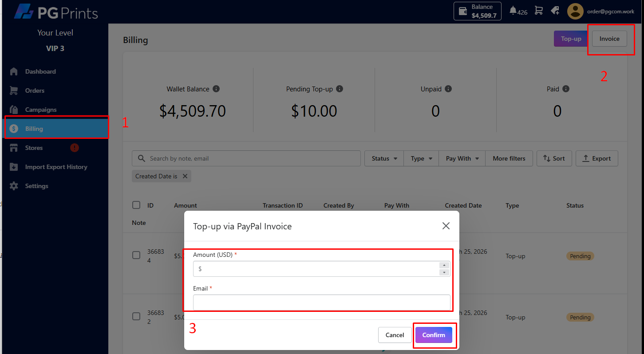This screenshot has height=354, width=644.
Task: Expand the Status filter dropdown
Action: pyautogui.click(x=384, y=158)
